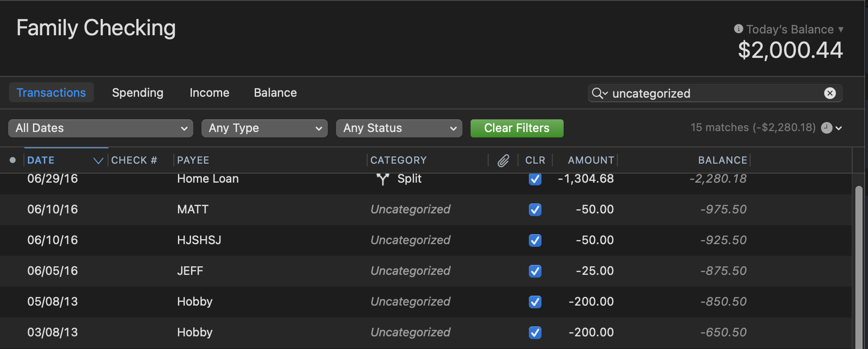The image size is (868, 349).
Task: Click the clock icon beside matches count
Action: [826, 128]
